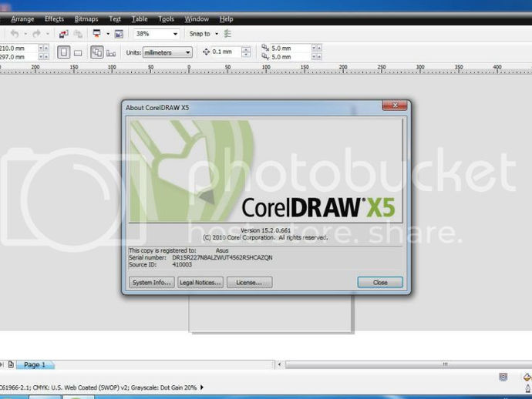Viewport: 532px width, 399px height.
Task: Click the horizontal scrollbar thumb
Action: [x=409, y=364]
